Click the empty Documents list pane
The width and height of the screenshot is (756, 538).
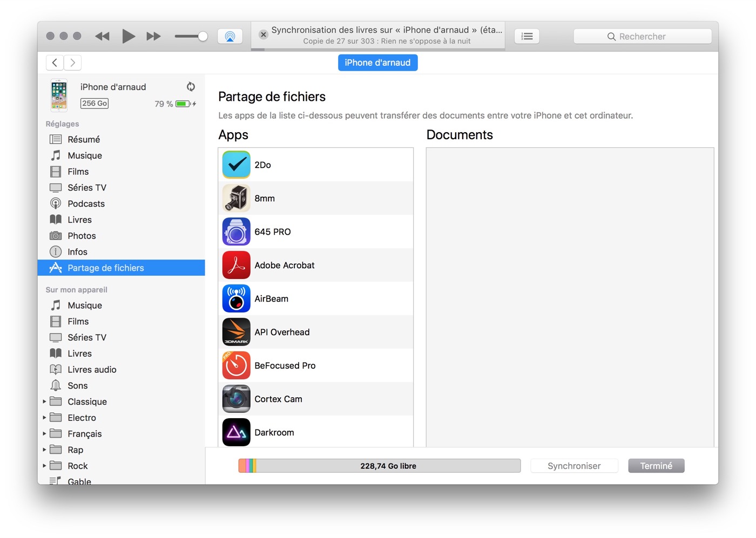pyautogui.click(x=570, y=297)
